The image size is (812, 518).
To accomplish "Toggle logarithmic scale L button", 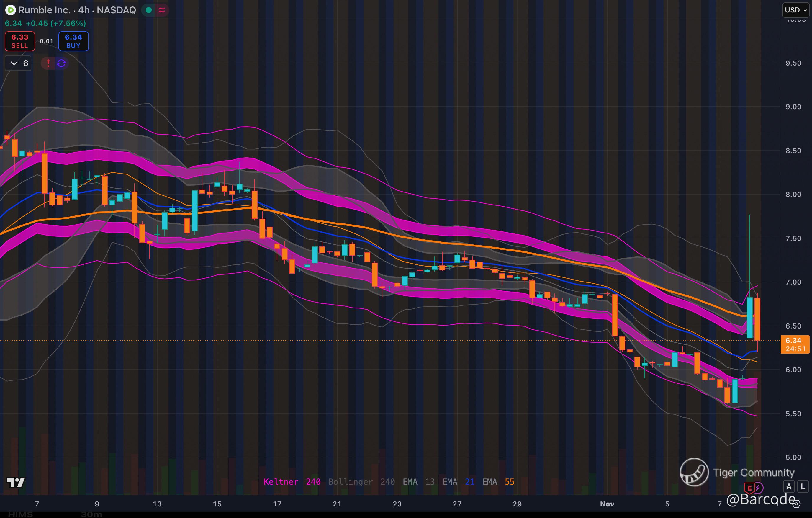I will tap(803, 487).
